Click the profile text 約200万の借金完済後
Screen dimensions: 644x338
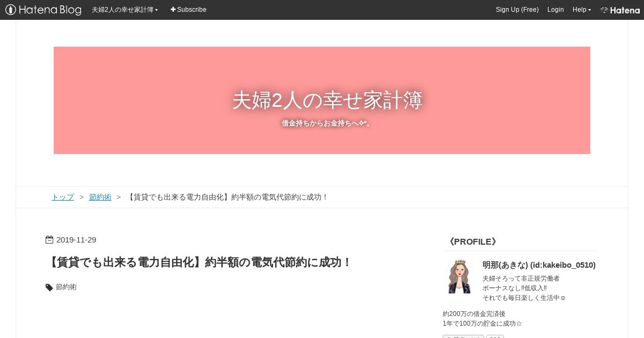click(474, 314)
